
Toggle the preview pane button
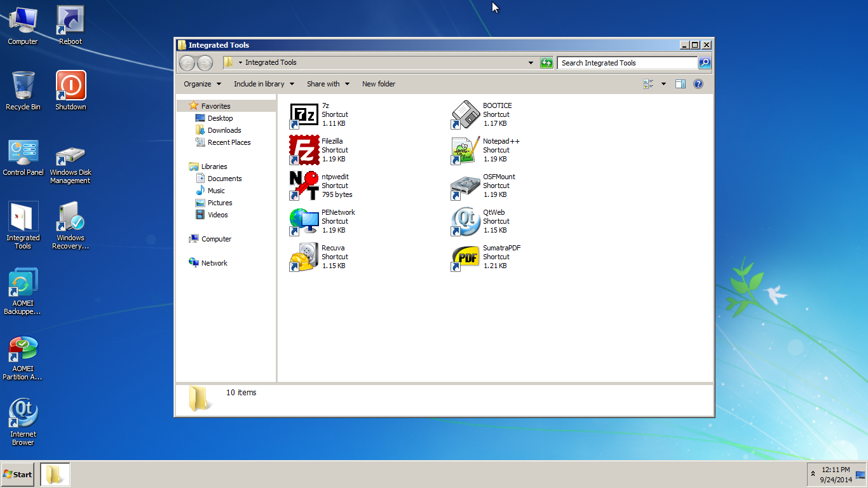pos(680,84)
